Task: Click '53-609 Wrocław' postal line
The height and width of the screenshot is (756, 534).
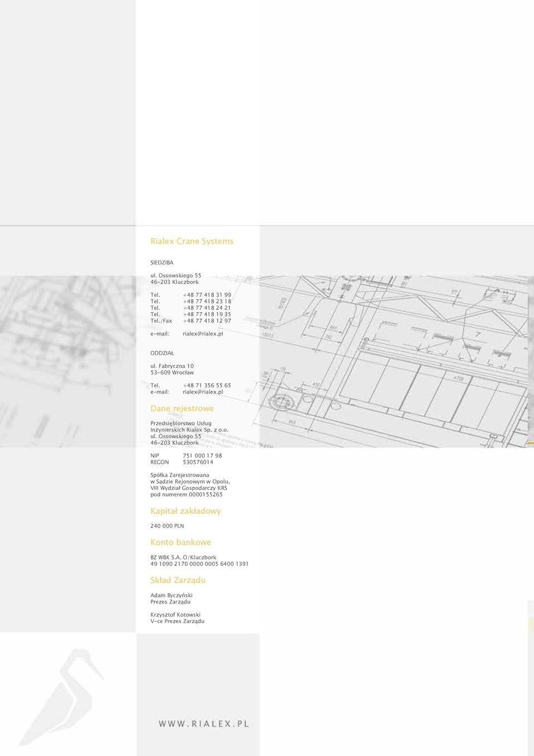Action: [172, 372]
